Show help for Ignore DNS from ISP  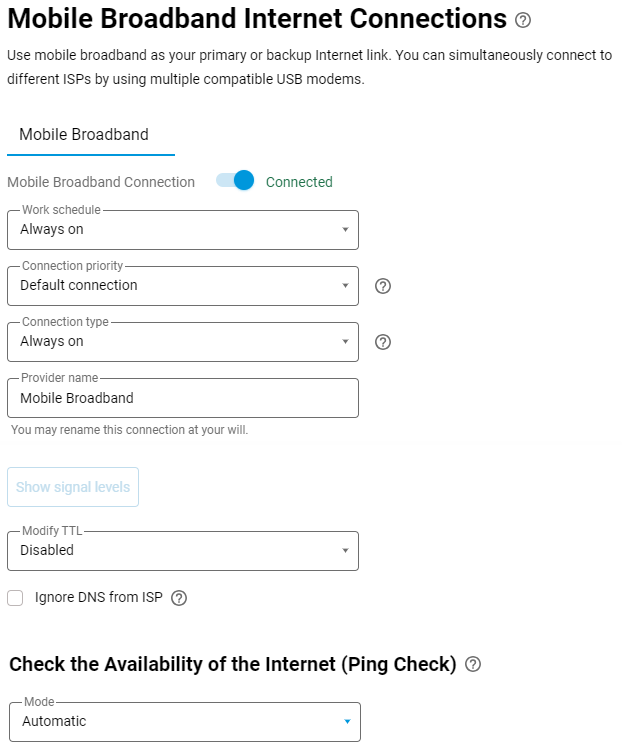point(179,598)
